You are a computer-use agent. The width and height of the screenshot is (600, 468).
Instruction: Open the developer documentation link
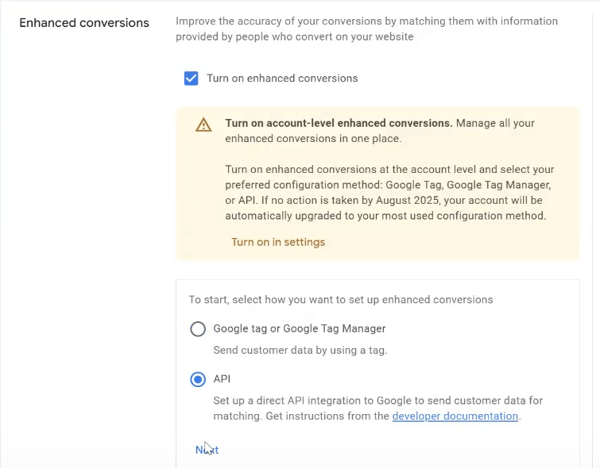(x=455, y=416)
